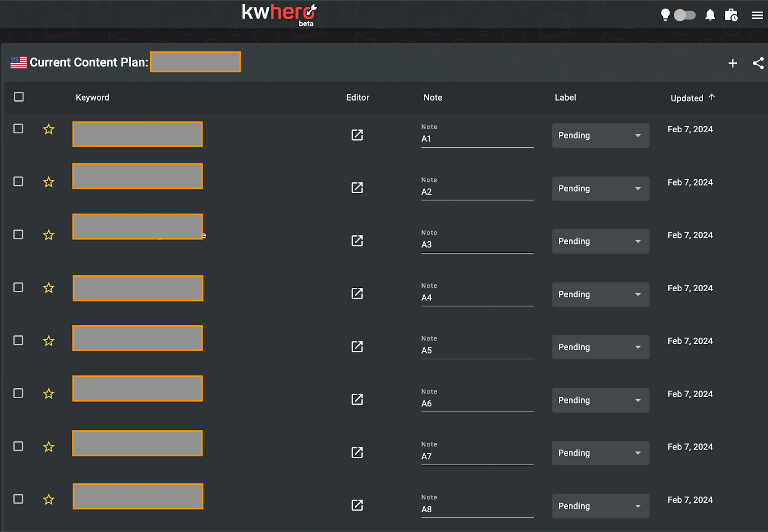Open the hamburger menu

pyautogui.click(x=757, y=15)
